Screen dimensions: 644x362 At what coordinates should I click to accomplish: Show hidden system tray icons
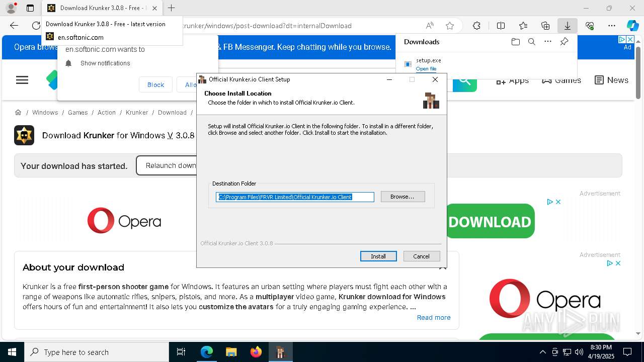pyautogui.click(x=542, y=352)
